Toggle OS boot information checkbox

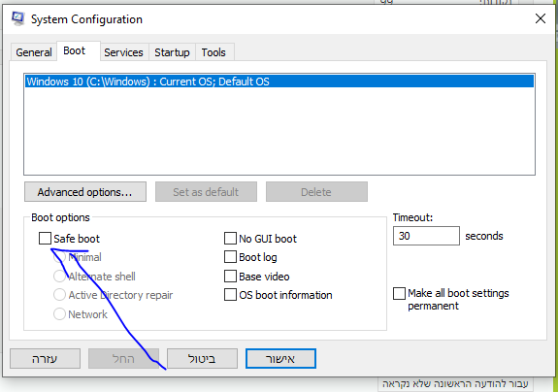pyautogui.click(x=230, y=295)
